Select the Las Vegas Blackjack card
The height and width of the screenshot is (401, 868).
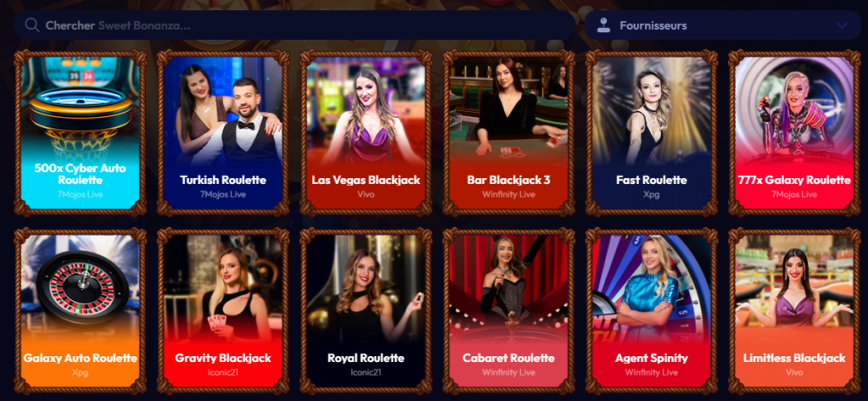tap(366, 133)
